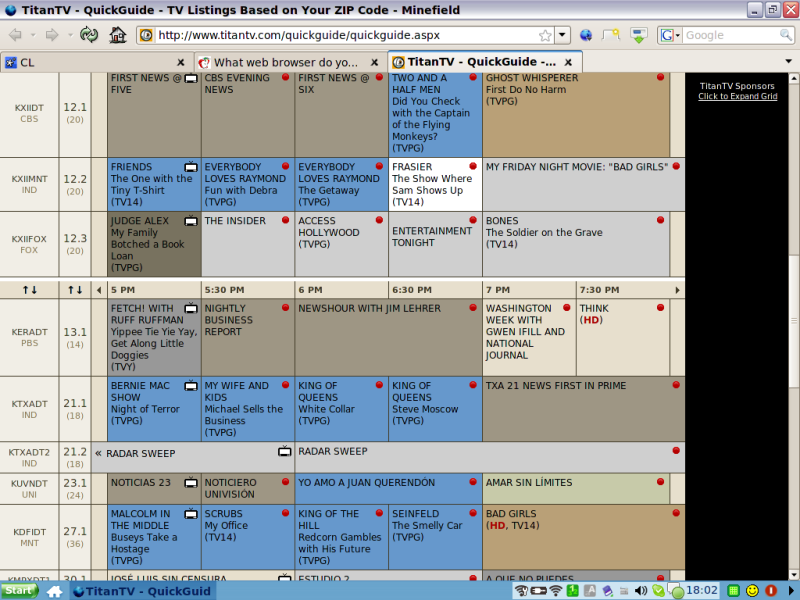Open downloads via green arrow toolbar icon
This screenshot has height=600, width=800.
pos(638,35)
